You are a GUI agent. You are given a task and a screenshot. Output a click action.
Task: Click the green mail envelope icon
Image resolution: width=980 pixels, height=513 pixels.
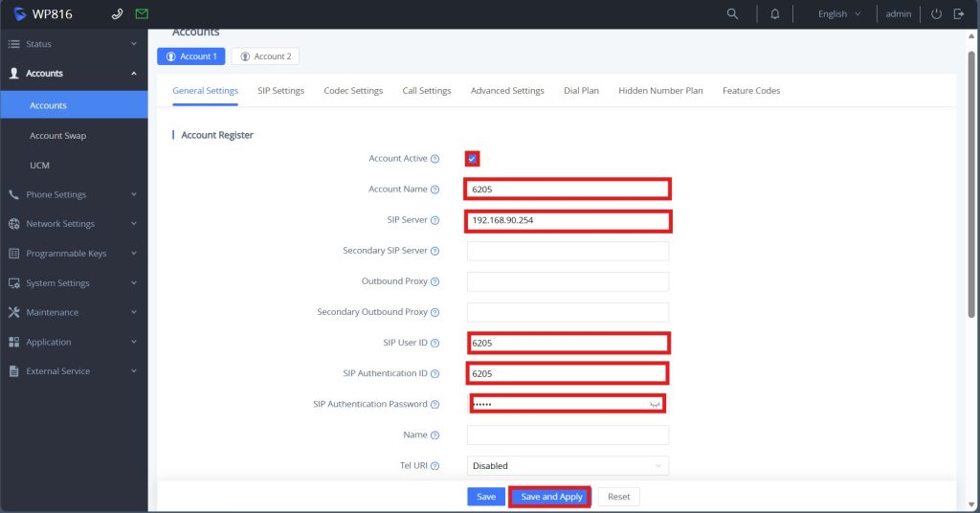(142, 14)
